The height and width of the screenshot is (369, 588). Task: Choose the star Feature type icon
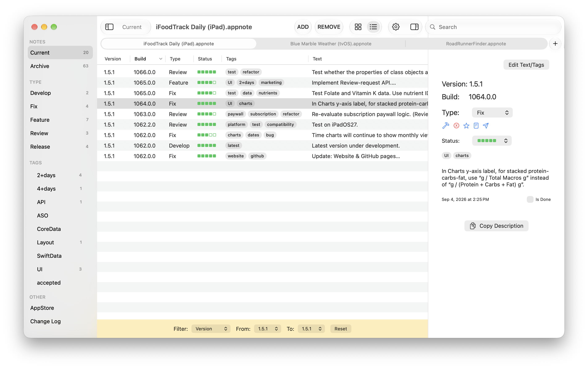click(466, 126)
